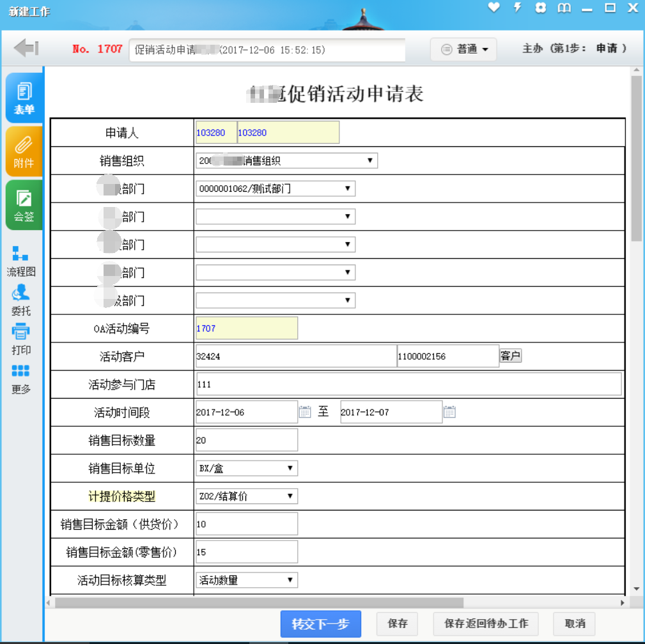Expand the 销售组织 dropdown

click(x=287, y=160)
